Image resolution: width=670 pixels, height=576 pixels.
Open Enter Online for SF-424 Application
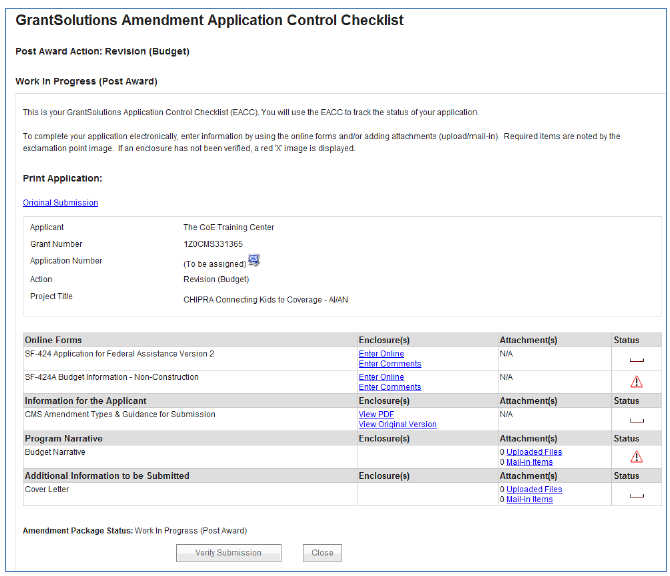[x=381, y=354]
